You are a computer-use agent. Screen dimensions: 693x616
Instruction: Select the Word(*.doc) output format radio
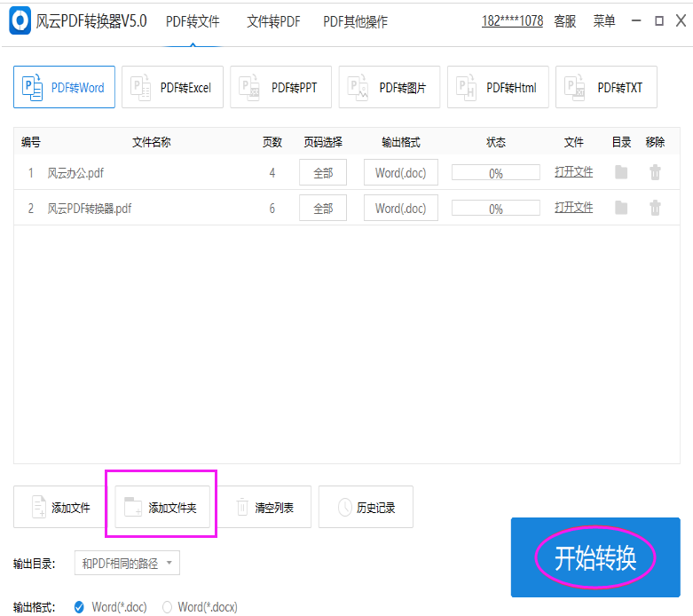(80, 607)
